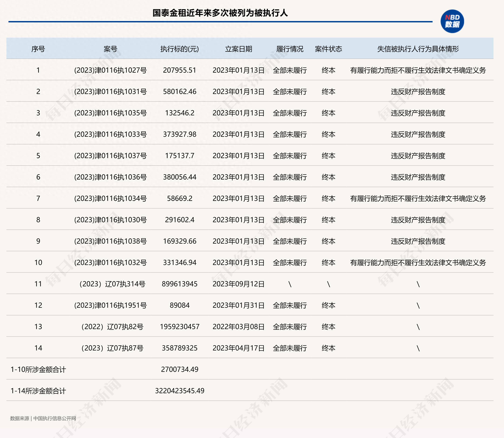Click the 立案日期 column header
The image size is (504, 438).
coord(238,49)
